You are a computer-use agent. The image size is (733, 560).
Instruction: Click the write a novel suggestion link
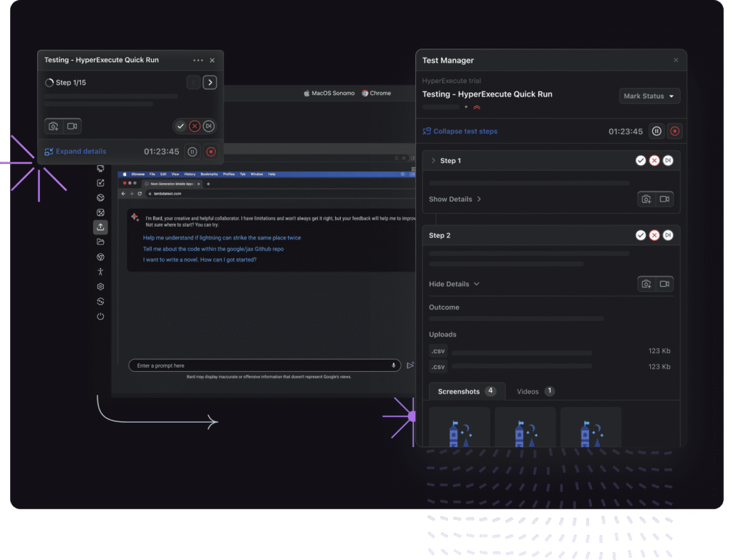click(x=200, y=260)
